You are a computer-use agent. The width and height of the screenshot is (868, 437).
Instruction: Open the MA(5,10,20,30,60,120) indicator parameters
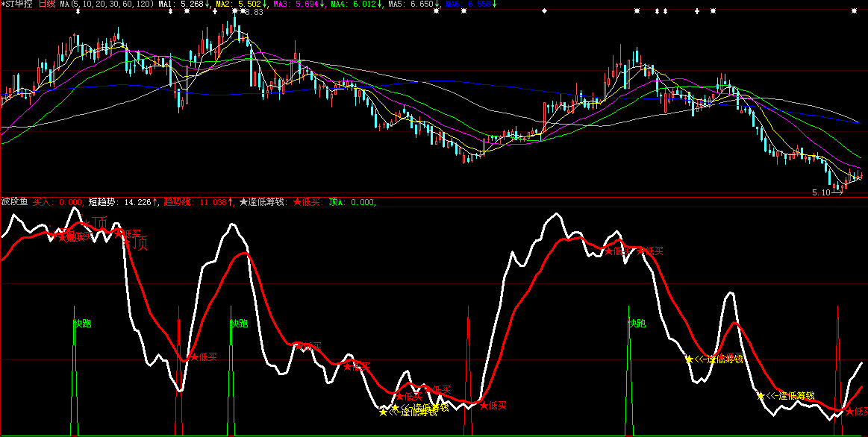pos(107,4)
